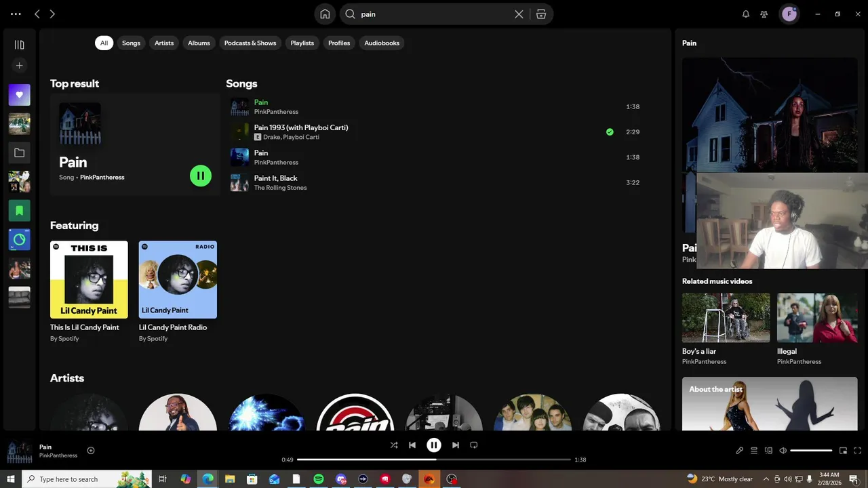The height and width of the screenshot is (488, 868).
Task: Open the mini player icon
Action: point(843,451)
